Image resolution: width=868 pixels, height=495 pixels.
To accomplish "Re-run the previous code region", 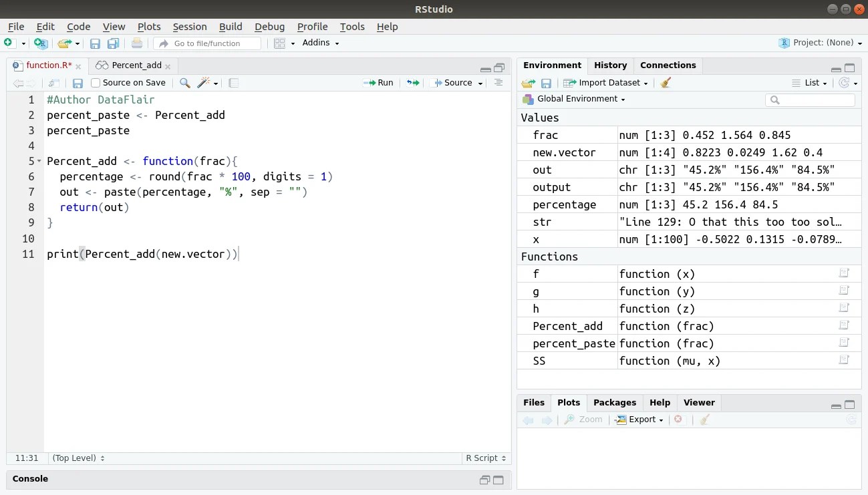I will [412, 82].
